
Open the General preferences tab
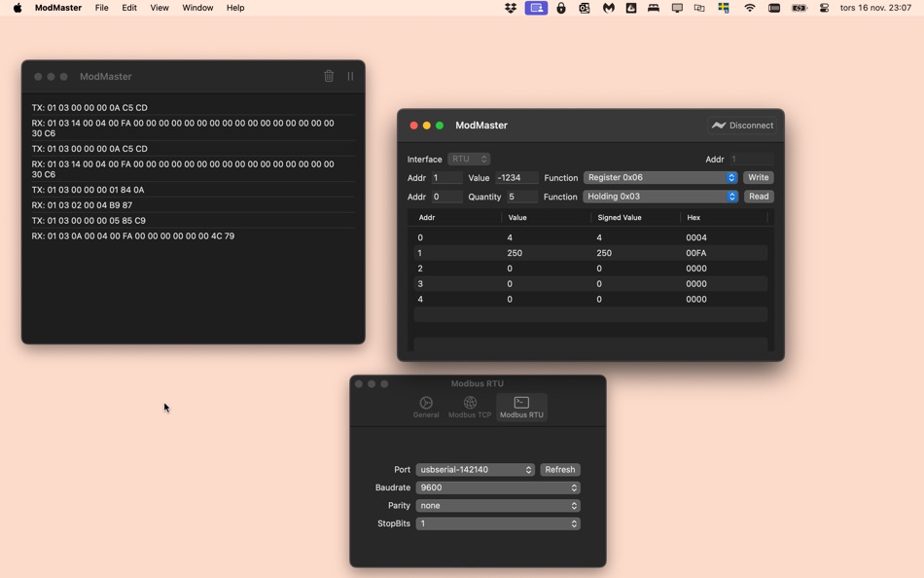click(426, 407)
